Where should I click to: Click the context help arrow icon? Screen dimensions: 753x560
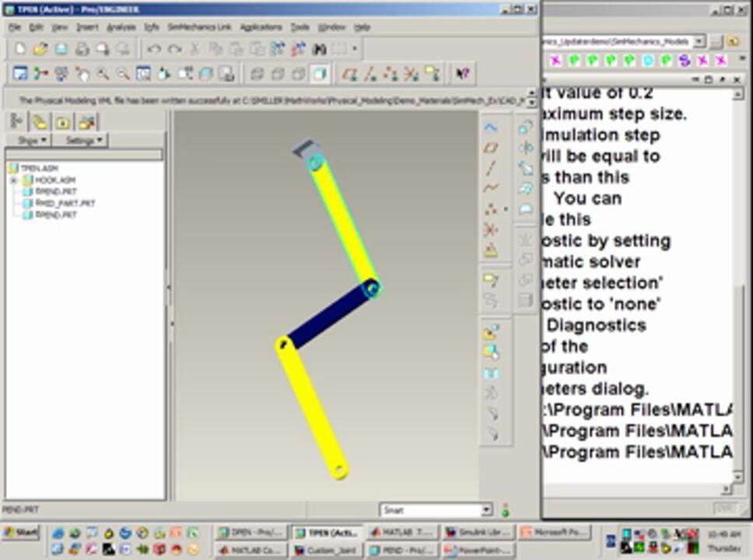pyautogui.click(x=463, y=74)
